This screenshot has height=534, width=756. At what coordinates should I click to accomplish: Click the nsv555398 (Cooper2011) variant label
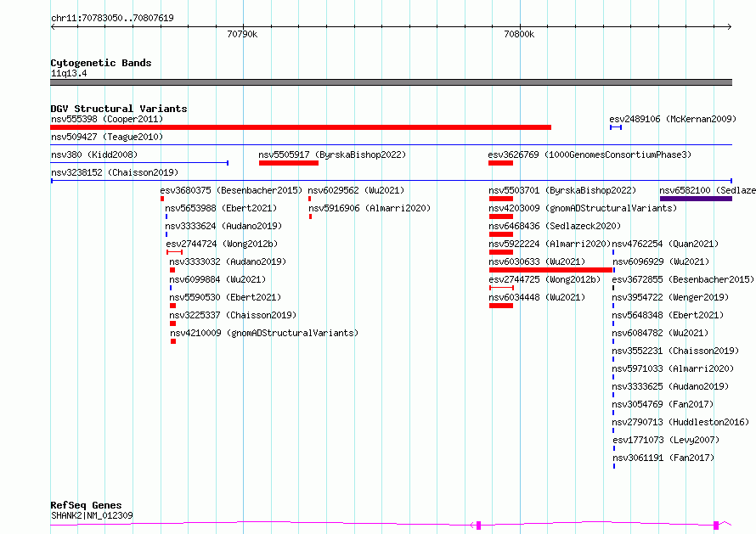pos(107,119)
